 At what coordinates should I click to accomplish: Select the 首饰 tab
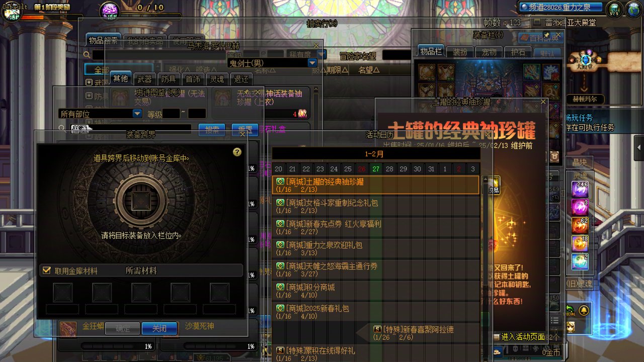pos(193,78)
